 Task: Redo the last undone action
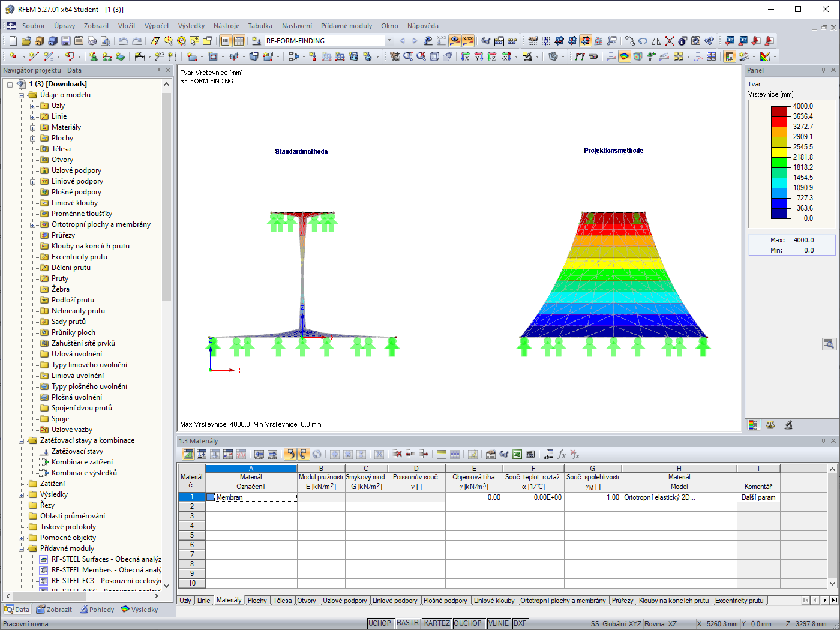point(137,41)
